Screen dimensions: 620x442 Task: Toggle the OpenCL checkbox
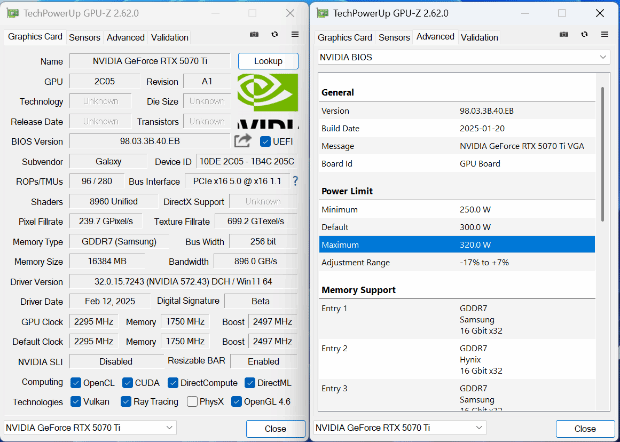(76, 383)
